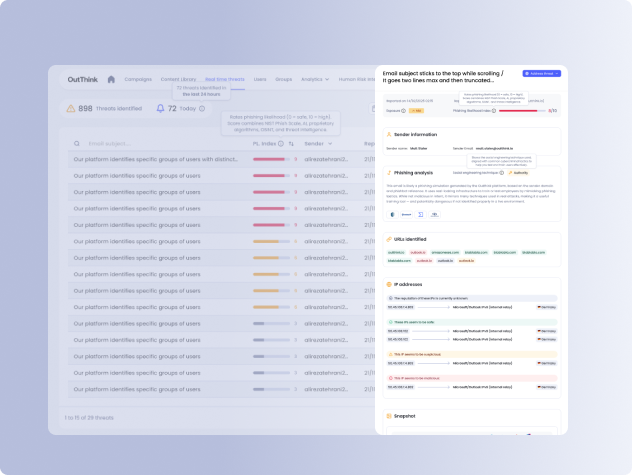Screen dimensions: 632x475
Task: Click the first URL chip under URLs identified
Action: pos(396,252)
